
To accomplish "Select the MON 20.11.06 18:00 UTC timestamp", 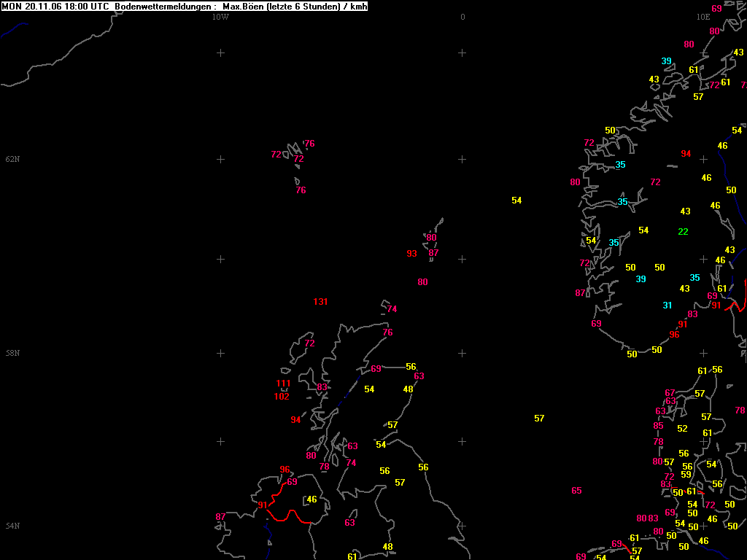I will click(55, 7).
